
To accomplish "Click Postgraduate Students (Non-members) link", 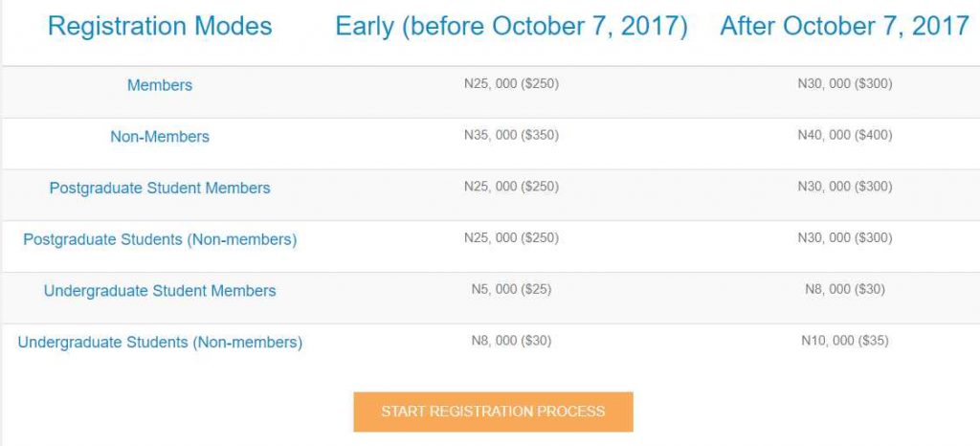I will point(160,239).
